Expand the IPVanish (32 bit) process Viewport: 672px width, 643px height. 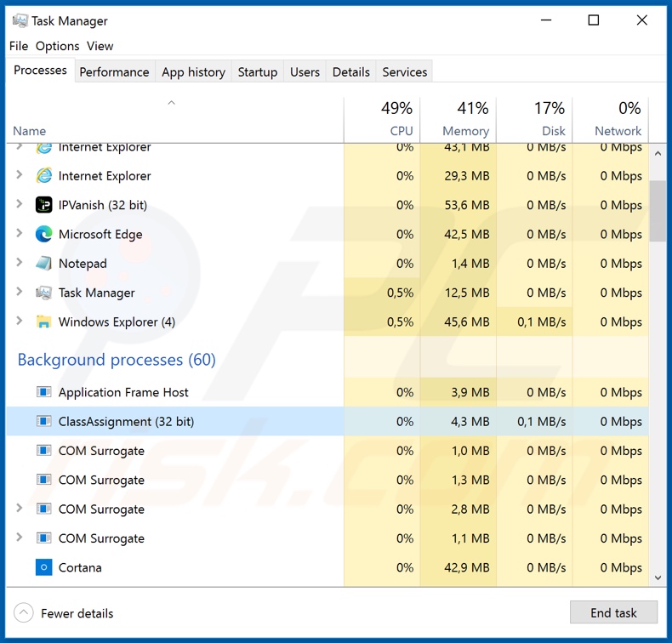pyautogui.click(x=19, y=204)
